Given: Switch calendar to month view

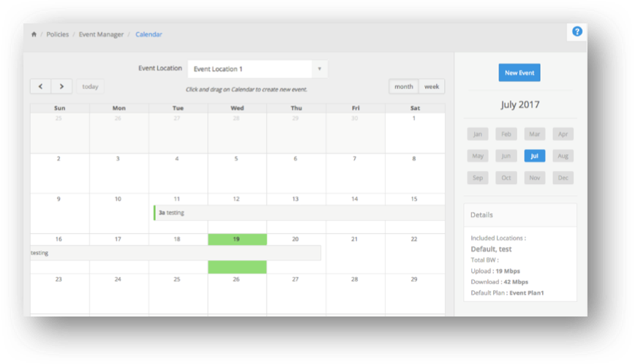Looking at the screenshot, I should (x=403, y=86).
